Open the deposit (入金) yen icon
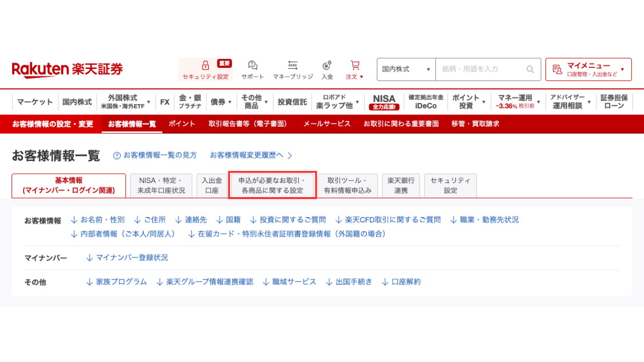Viewport: 644px width, 362px height. coord(327,65)
